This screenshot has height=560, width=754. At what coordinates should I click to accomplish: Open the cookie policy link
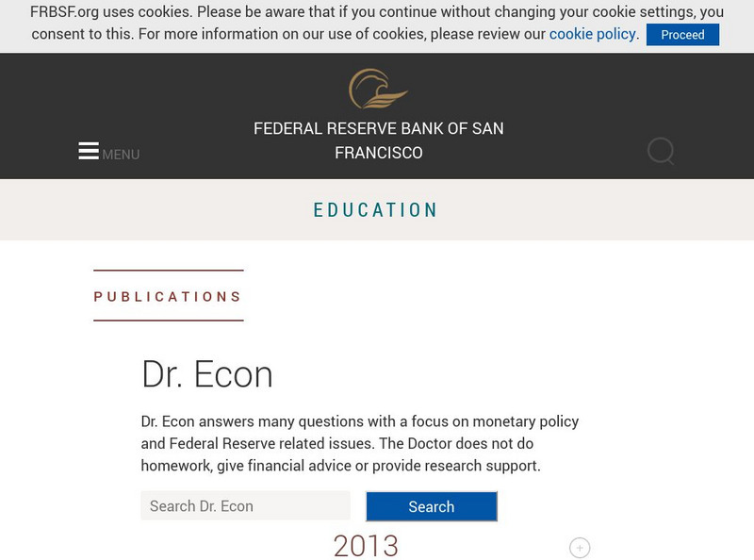(x=592, y=34)
